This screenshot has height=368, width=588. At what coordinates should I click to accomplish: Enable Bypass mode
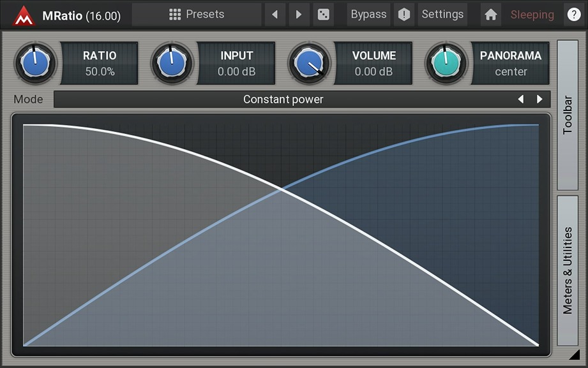tap(368, 14)
